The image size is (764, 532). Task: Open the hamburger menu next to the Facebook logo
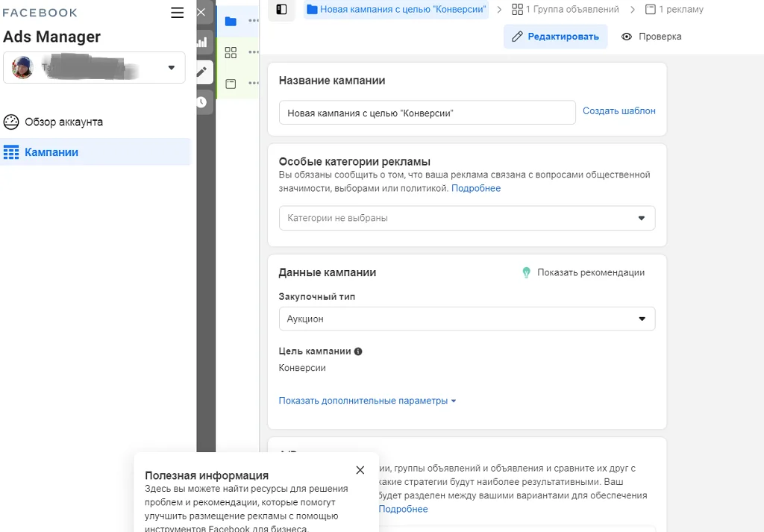tap(177, 13)
